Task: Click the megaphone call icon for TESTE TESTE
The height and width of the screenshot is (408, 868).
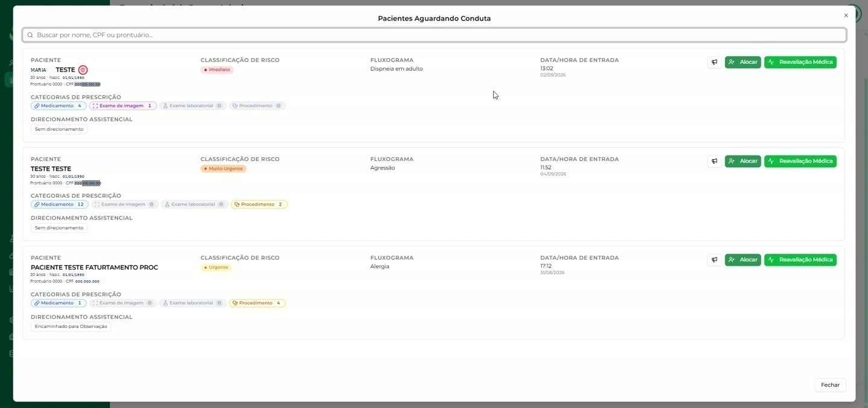Action: tap(714, 161)
